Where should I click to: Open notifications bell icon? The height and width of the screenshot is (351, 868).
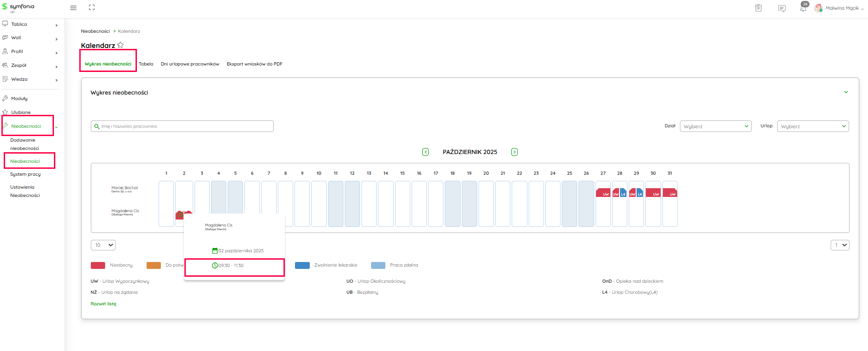803,8
